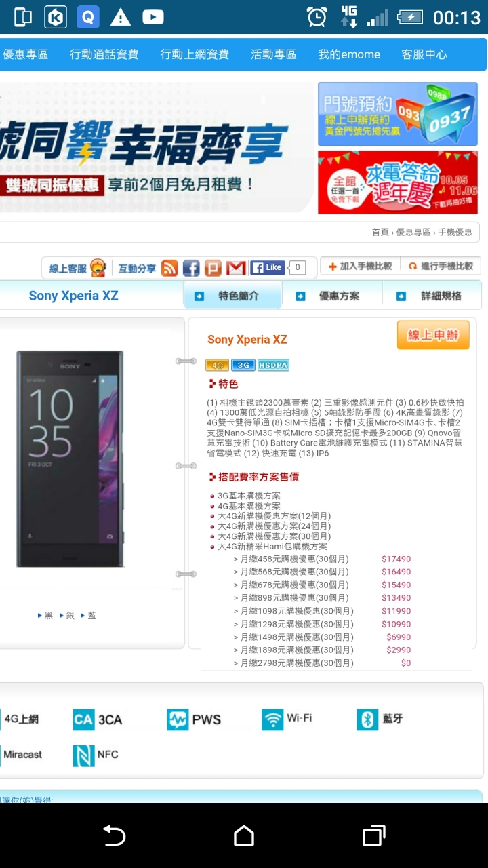Share page via RSS feed icon
Image resolution: width=488 pixels, height=868 pixels.
point(169,268)
